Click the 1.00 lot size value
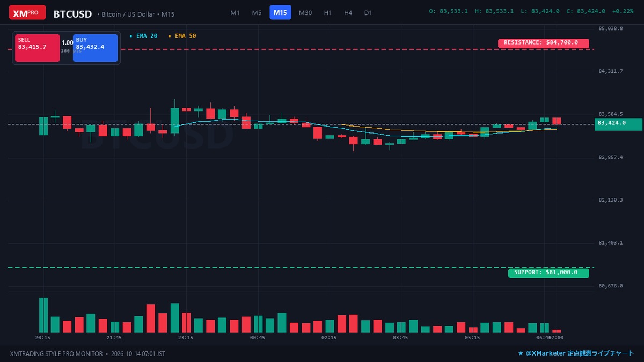This screenshot has width=644, height=362. point(67,42)
